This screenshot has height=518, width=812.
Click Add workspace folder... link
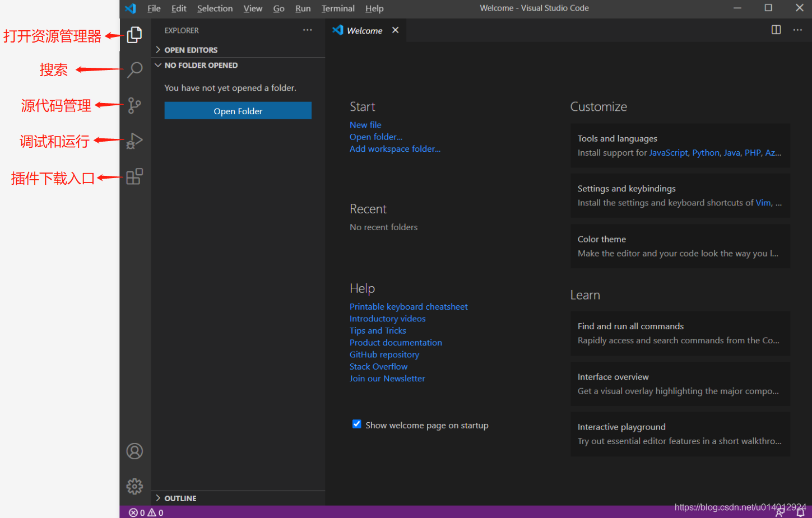[395, 148]
